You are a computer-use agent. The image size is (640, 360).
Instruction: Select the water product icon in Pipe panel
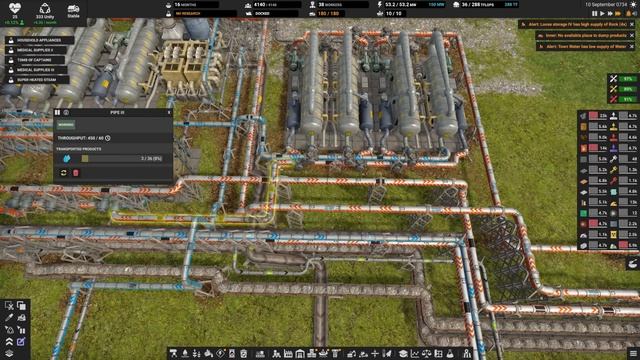click(x=67, y=158)
